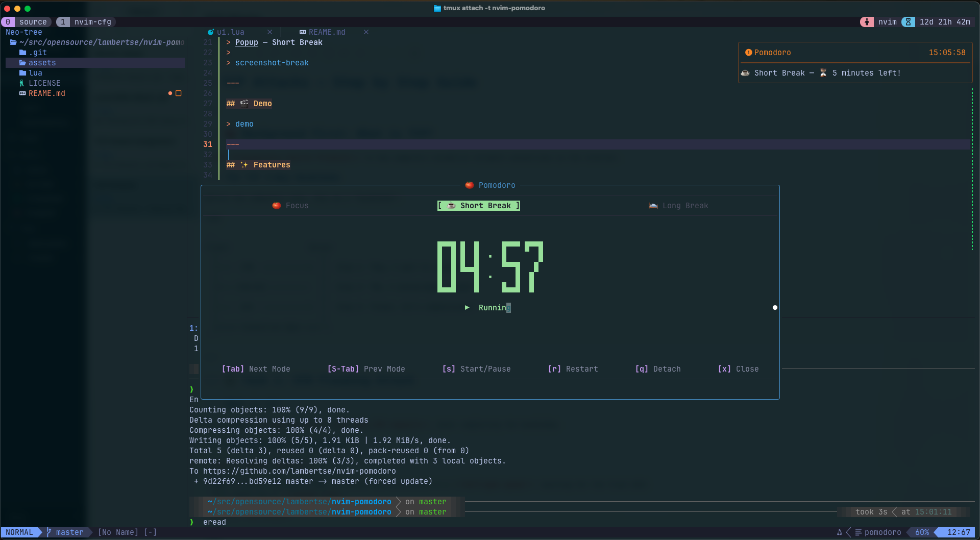Click the Pomodoro notification warning icon

(x=748, y=53)
